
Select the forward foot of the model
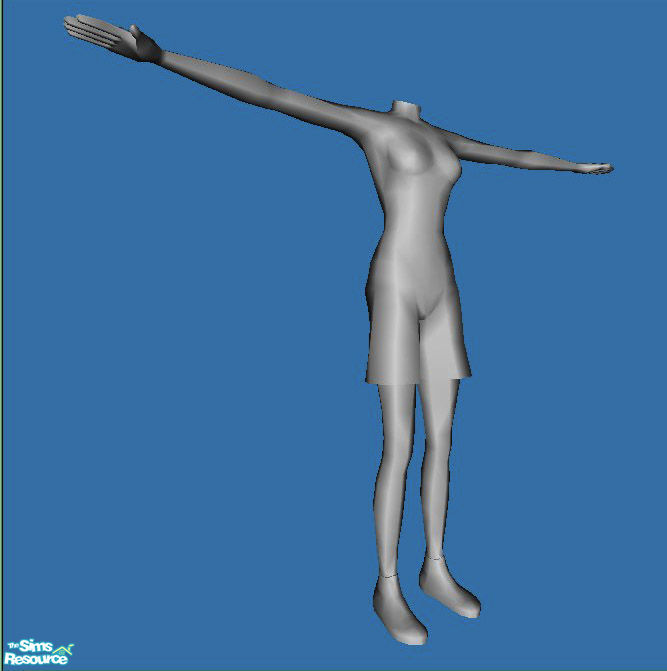399,610
